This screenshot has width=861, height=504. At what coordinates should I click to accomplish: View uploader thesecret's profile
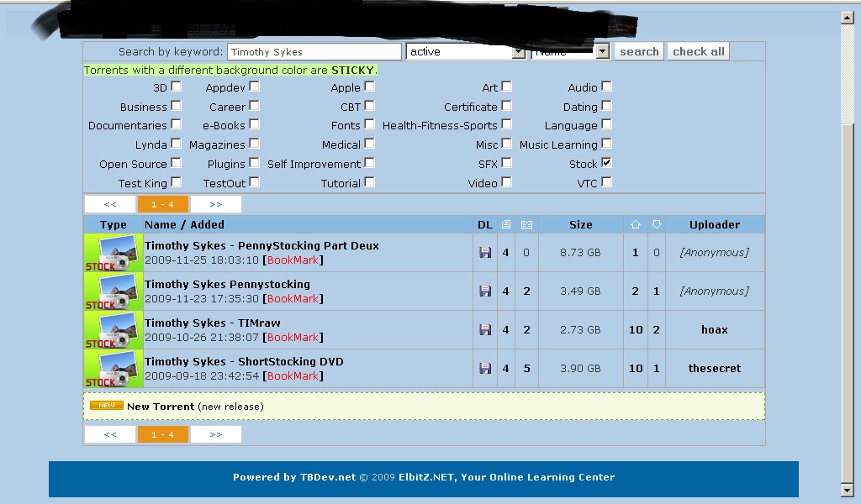pos(715,369)
